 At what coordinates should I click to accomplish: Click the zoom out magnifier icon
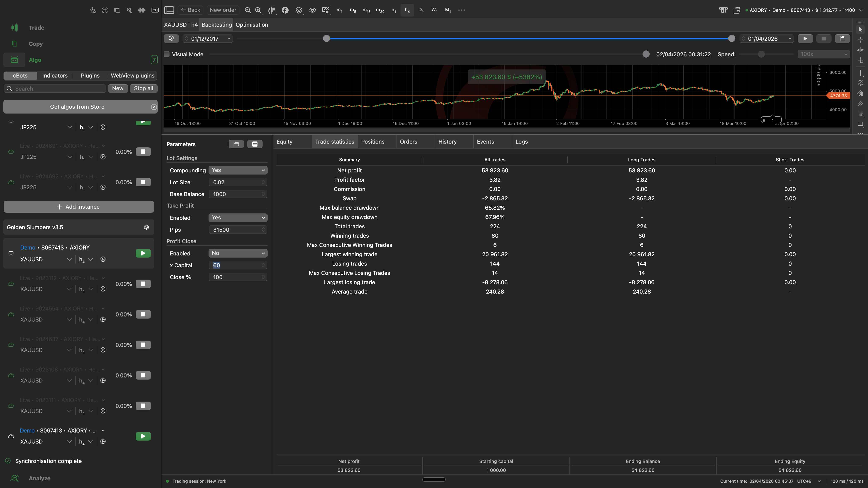[x=248, y=10]
